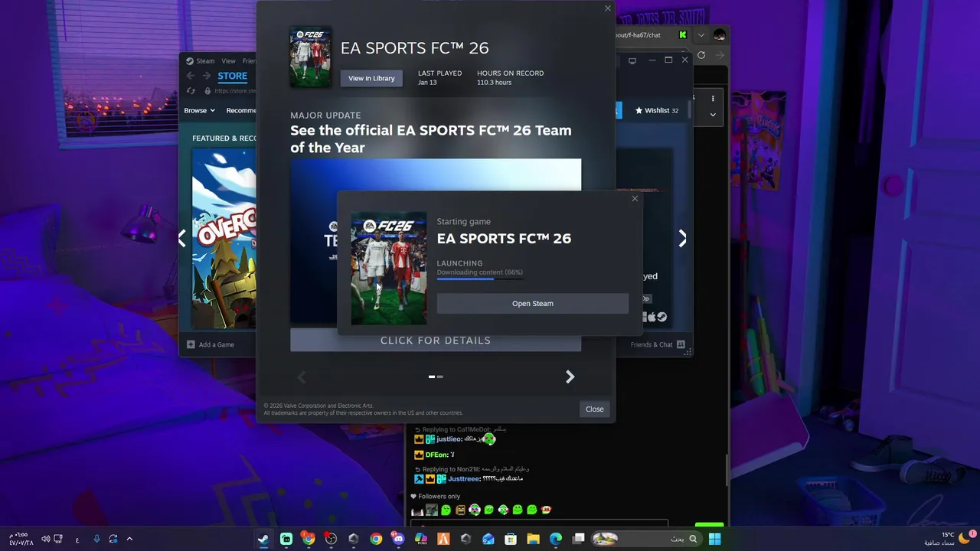
Task: Click the Kick extension icon in browser
Action: pyautogui.click(x=682, y=35)
